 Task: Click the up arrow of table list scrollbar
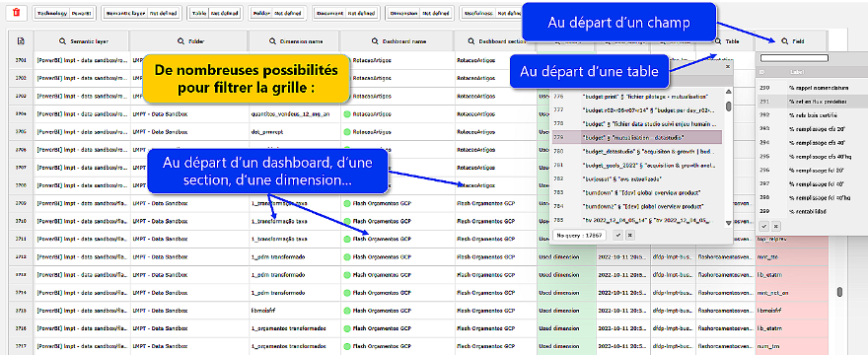pyautogui.click(x=729, y=93)
